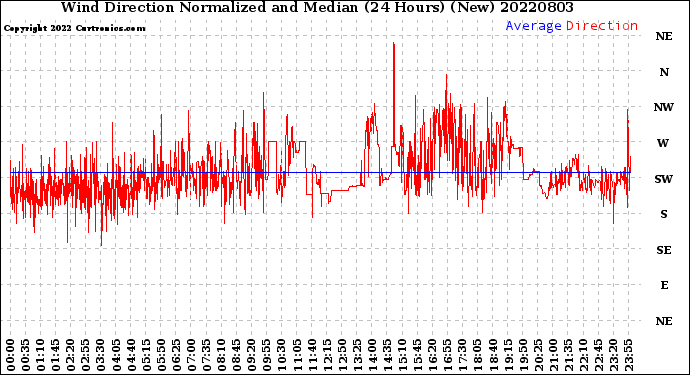This screenshot has width=690, height=375.
Task: Select the 02:55 time axis label
Action: tap(86, 355)
